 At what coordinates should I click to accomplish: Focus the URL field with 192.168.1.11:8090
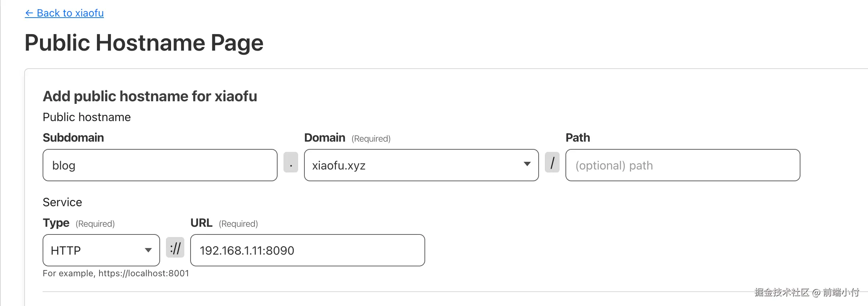point(307,250)
